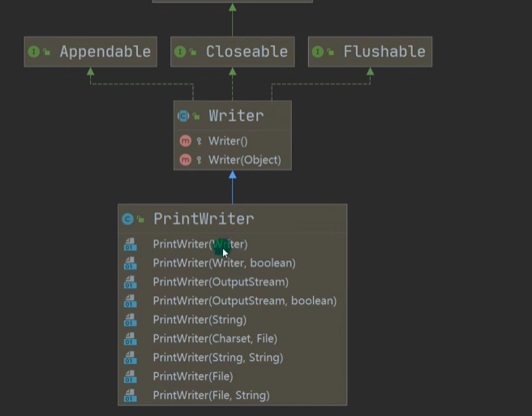532x416 pixels.
Task: Click the public lock icon beside Closeable
Action: point(193,52)
